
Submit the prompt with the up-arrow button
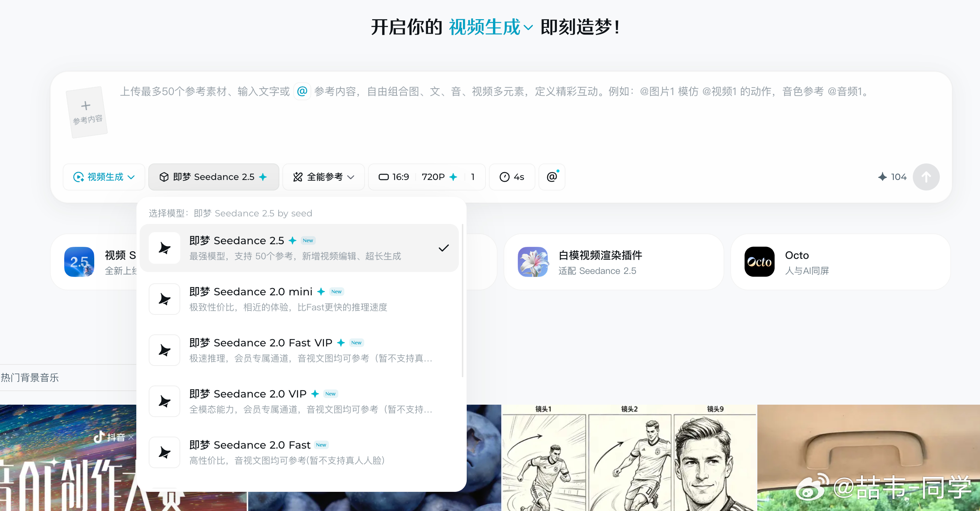(x=926, y=177)
